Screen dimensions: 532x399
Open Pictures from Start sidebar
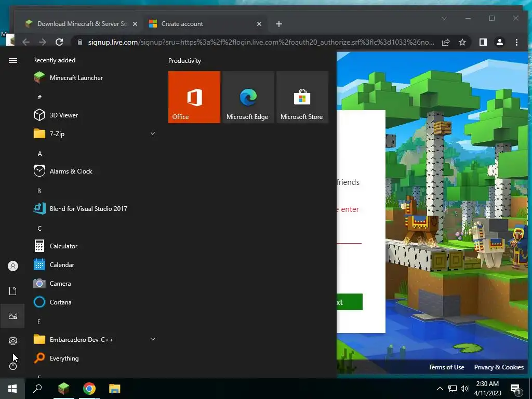pyautogui.click(x=13, y=316)
